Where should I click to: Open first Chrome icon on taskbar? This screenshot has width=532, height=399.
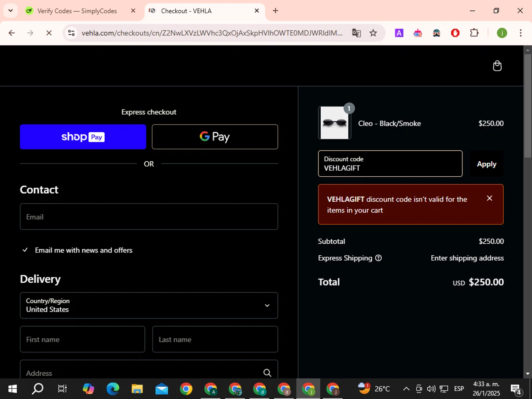click(x=186, y=389)
